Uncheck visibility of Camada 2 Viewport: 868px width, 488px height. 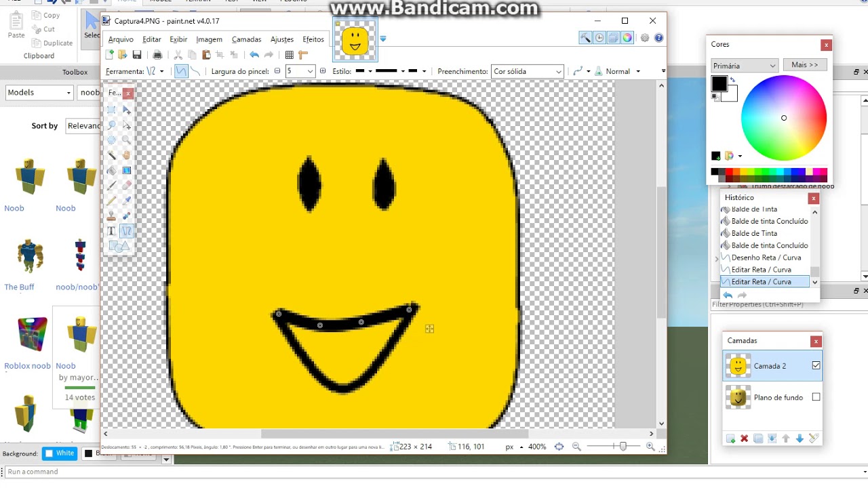pos(816,365)
